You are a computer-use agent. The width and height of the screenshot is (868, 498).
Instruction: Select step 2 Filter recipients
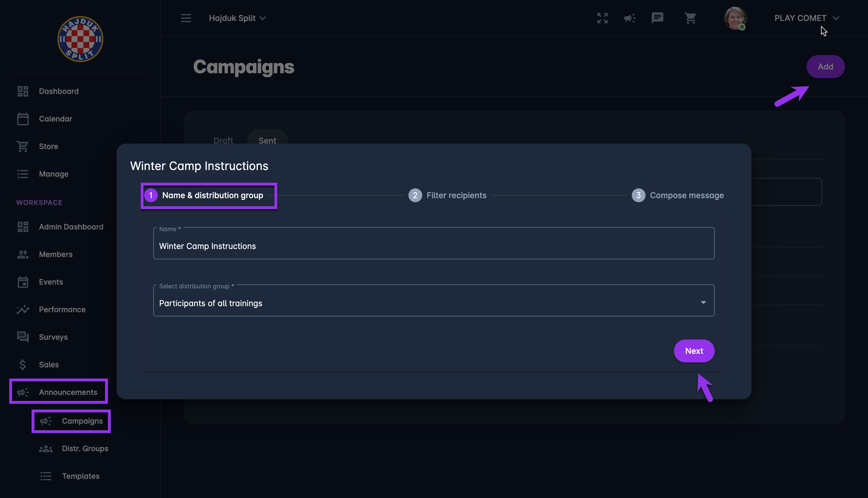[447, 195]
